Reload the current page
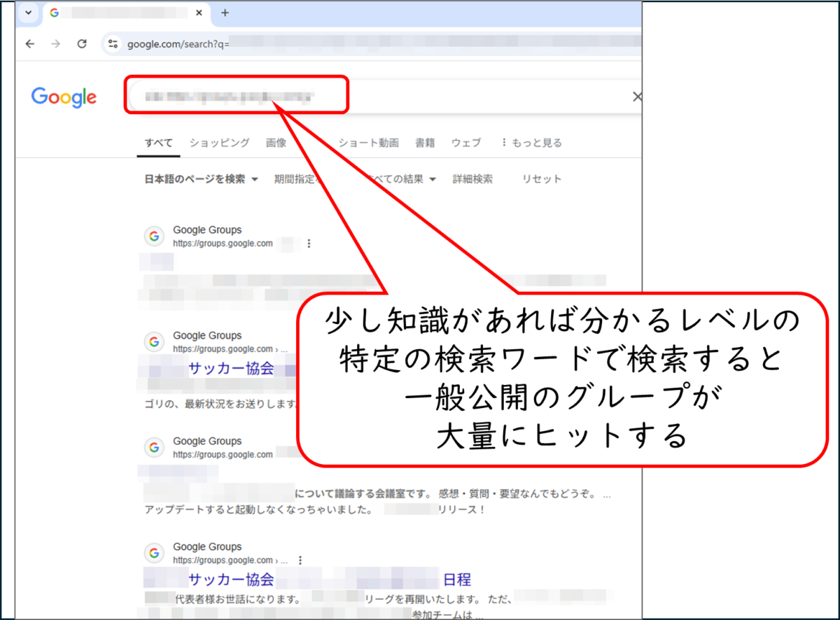 (x=82, y=44)
